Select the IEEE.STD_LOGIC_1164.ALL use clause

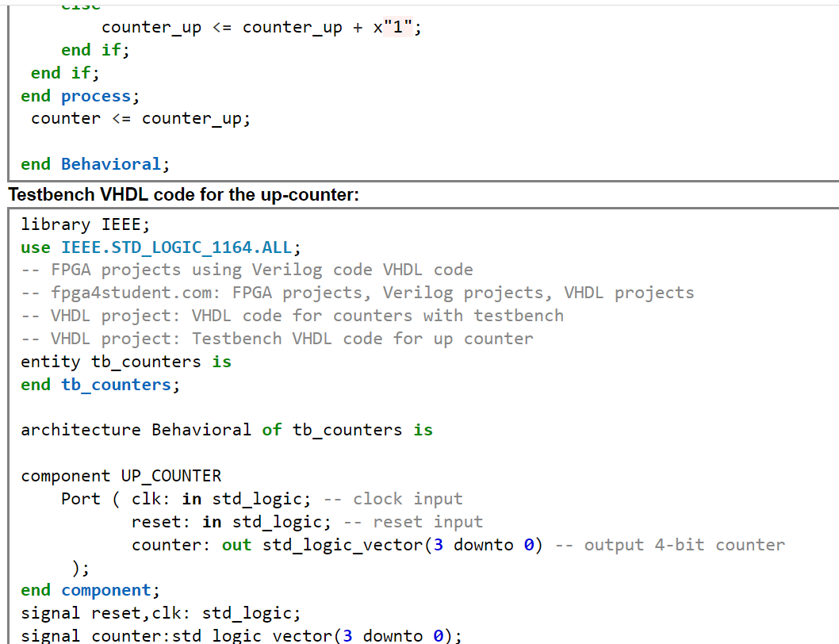(x=159, y=247)
